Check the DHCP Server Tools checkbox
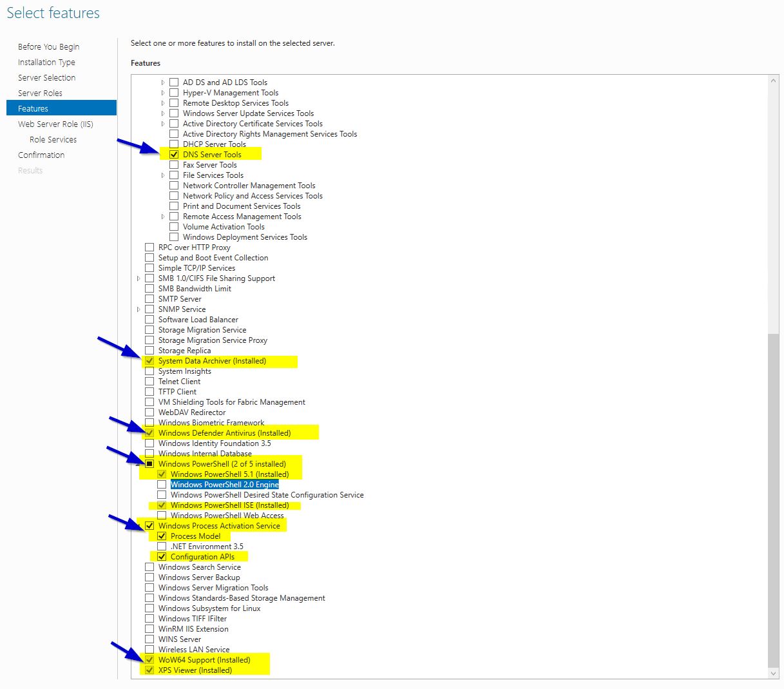The image size is (784, 689). click(x=174, y=144)
